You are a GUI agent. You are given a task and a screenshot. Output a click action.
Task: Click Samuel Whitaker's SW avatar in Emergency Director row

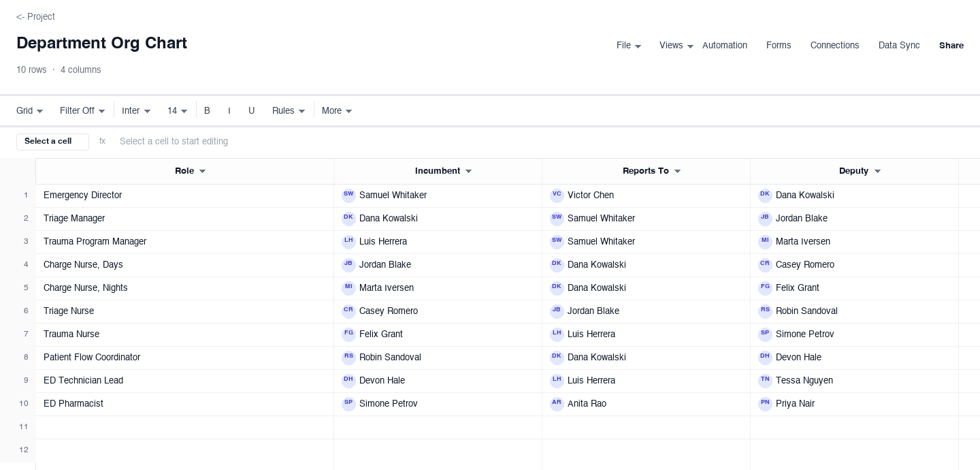point(348,195)
